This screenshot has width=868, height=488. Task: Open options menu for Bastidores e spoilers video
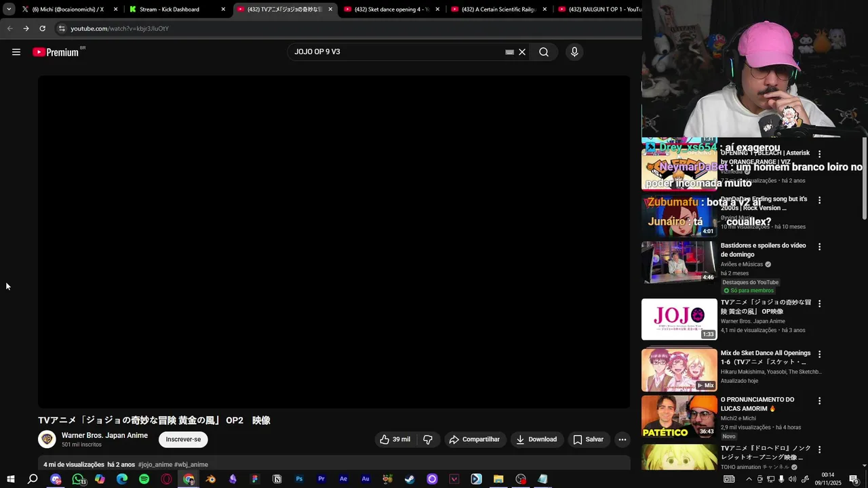pos(819,247)
